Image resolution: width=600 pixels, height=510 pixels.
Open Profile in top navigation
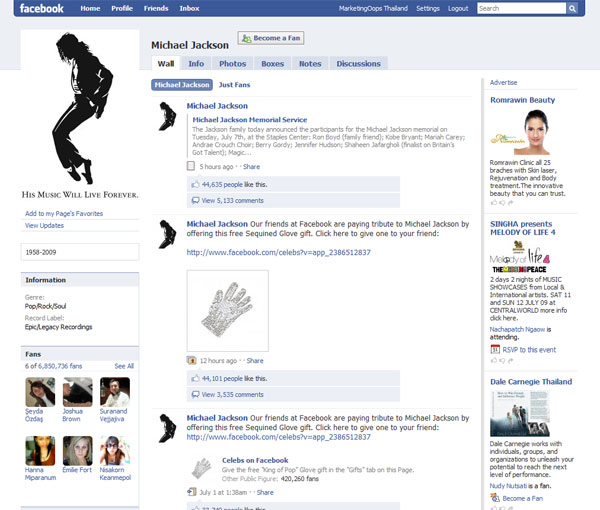pos(122,8)
